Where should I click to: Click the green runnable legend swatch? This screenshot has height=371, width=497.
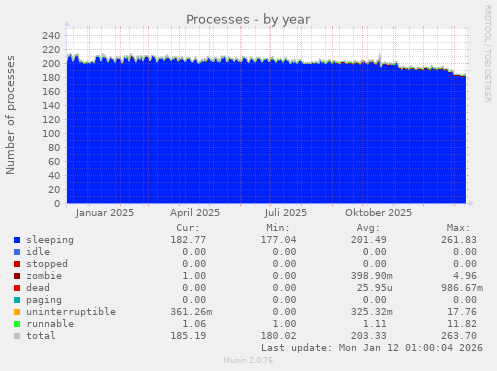click(x=17, y=324)
